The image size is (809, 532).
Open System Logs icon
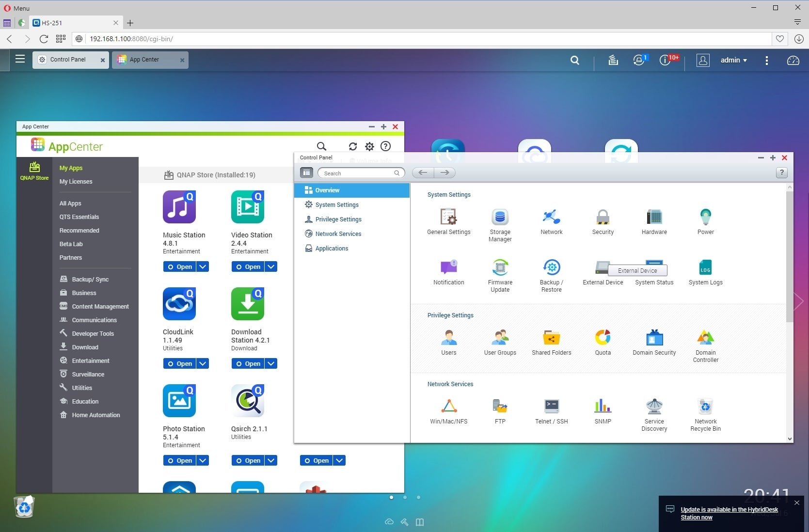click(x=706, y=267)
